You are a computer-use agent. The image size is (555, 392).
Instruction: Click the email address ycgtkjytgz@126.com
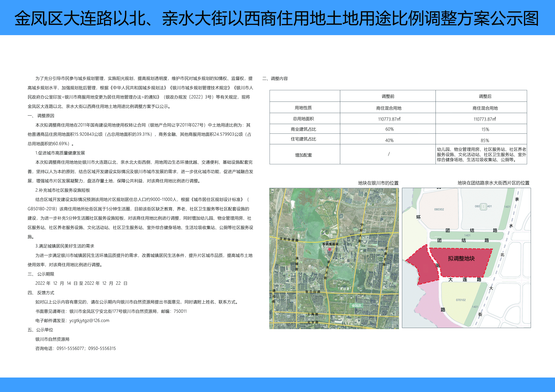tap(89, 321)
